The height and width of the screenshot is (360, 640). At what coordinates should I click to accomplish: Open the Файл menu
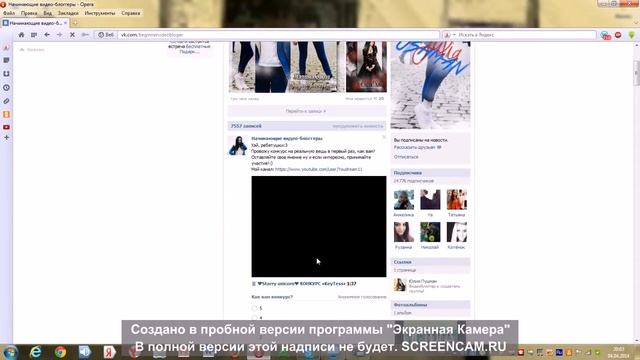(x=9, y=13)
